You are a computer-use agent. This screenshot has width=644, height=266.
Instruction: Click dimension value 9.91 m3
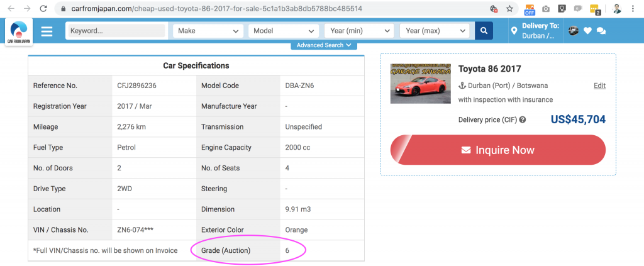click(297, 209)
